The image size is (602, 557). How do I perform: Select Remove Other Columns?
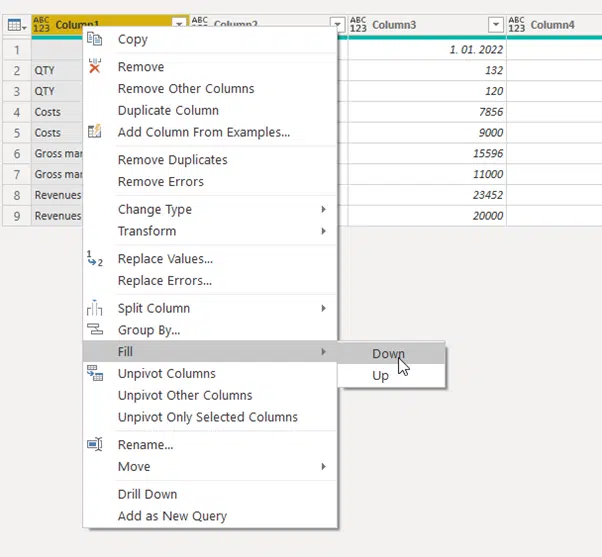coord(210,88)
